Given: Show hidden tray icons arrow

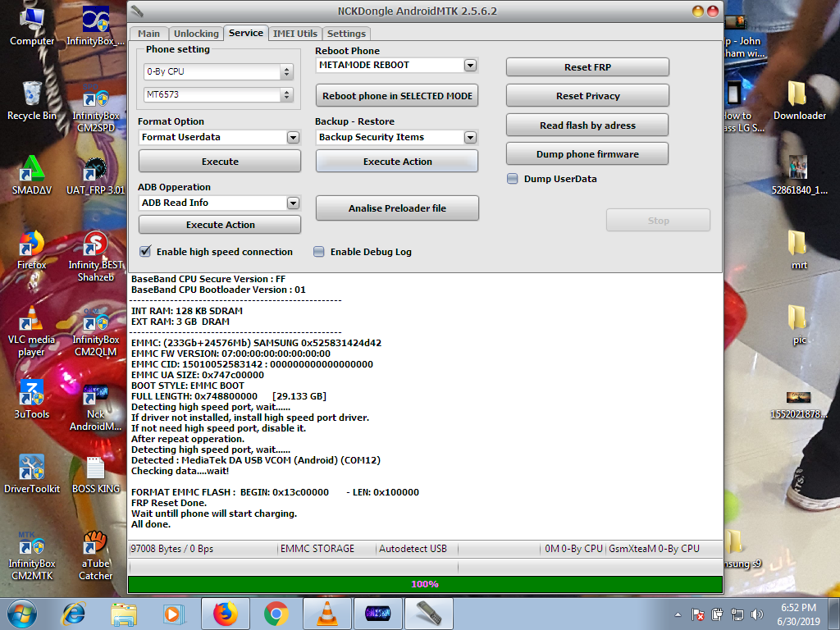Looking at the screenshot, I should click(x=678, y=614).
